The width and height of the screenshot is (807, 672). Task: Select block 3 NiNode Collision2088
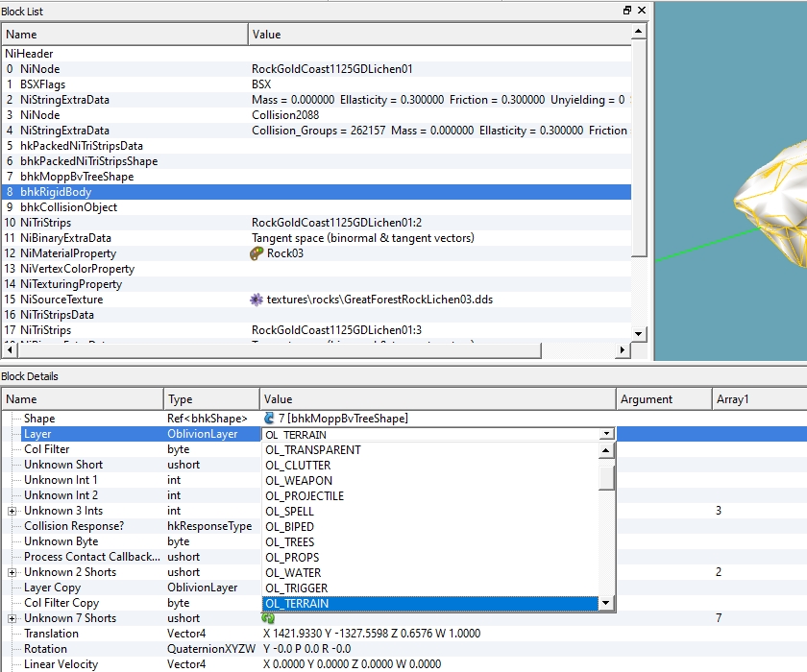click(316, 115)
